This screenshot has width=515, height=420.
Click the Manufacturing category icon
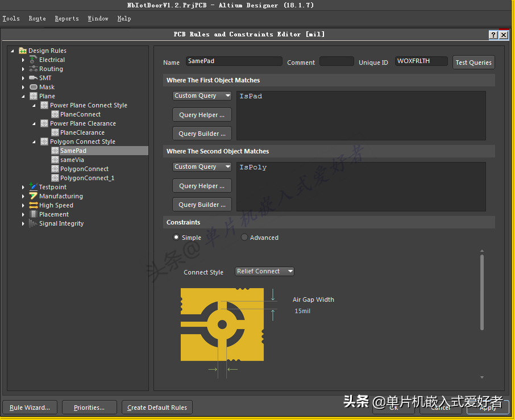[x=34, y=196]
